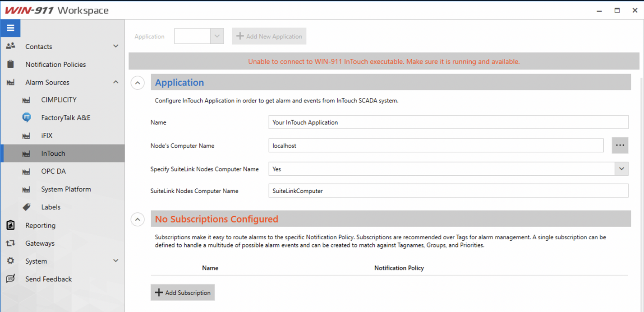Click the Contacts people icon
644x312 pixels.
(10, 46)
